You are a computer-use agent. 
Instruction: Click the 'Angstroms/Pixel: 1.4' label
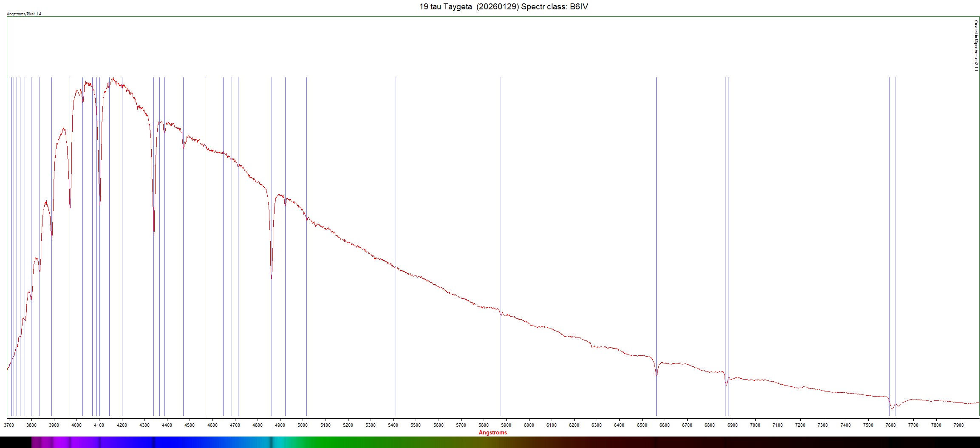[x=24, y=14]
